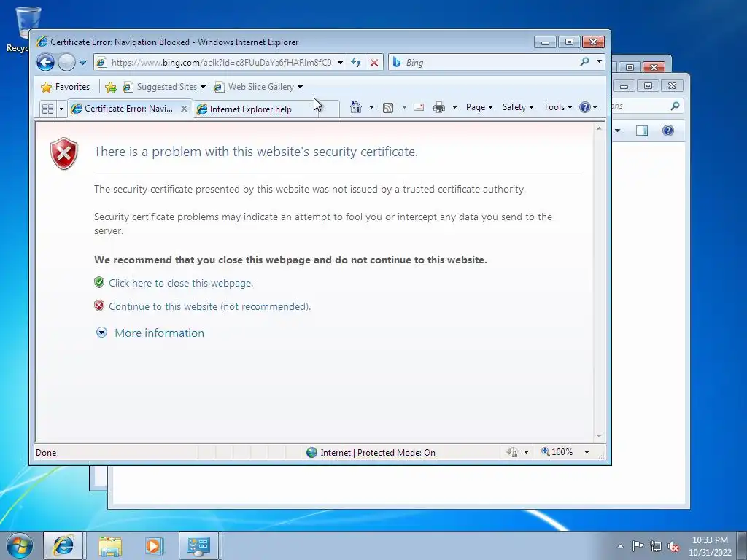The image size is (747, 560).
Task: Click the status bar security lock icon
Action: (512, 452)
